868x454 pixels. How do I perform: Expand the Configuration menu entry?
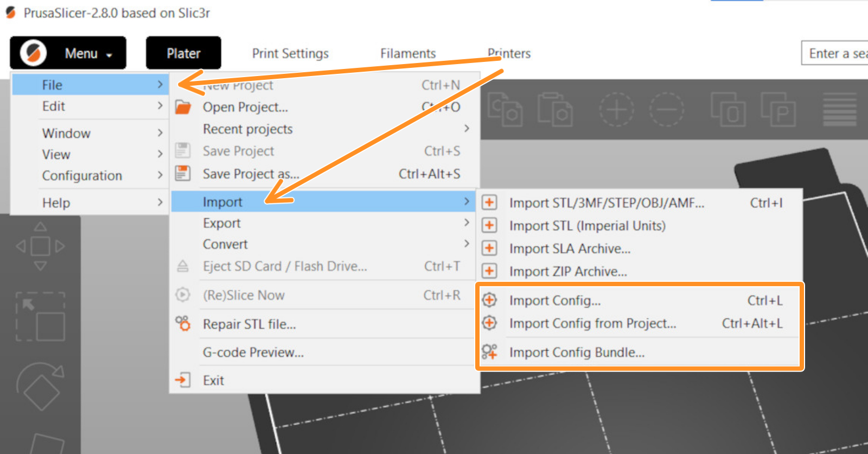[90, 175]
